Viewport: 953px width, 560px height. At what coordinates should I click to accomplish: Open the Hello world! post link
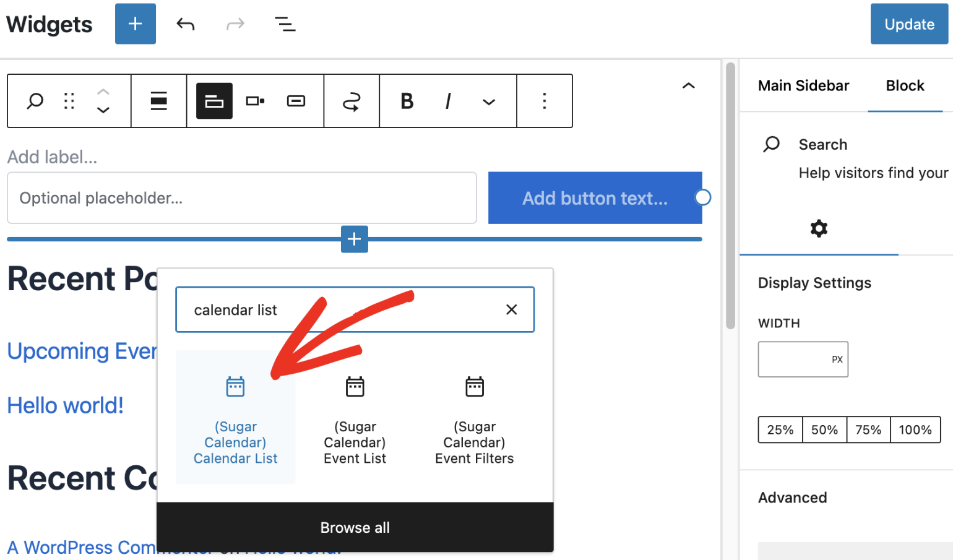[x=66, y=405]
